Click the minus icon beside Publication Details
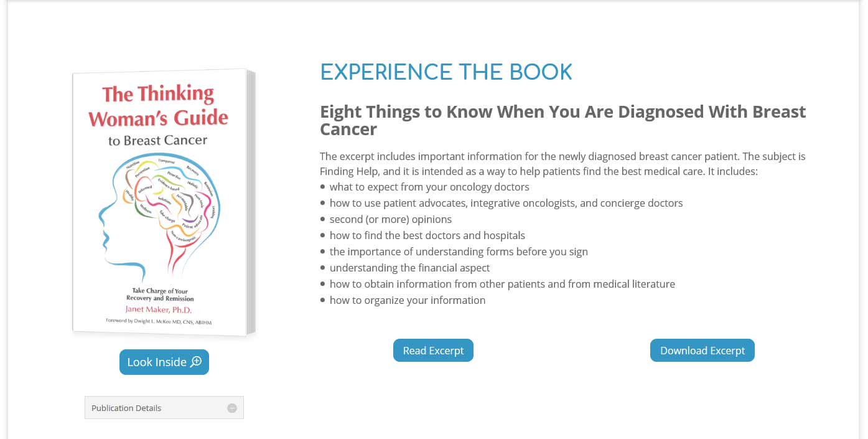This screenshot has width=868, height=439. point(232,408)
